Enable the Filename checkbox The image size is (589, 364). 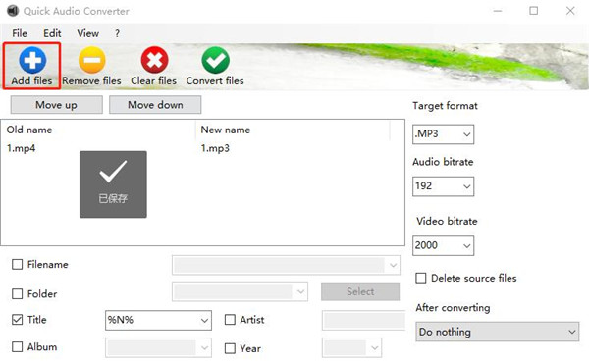pos(18,265)
